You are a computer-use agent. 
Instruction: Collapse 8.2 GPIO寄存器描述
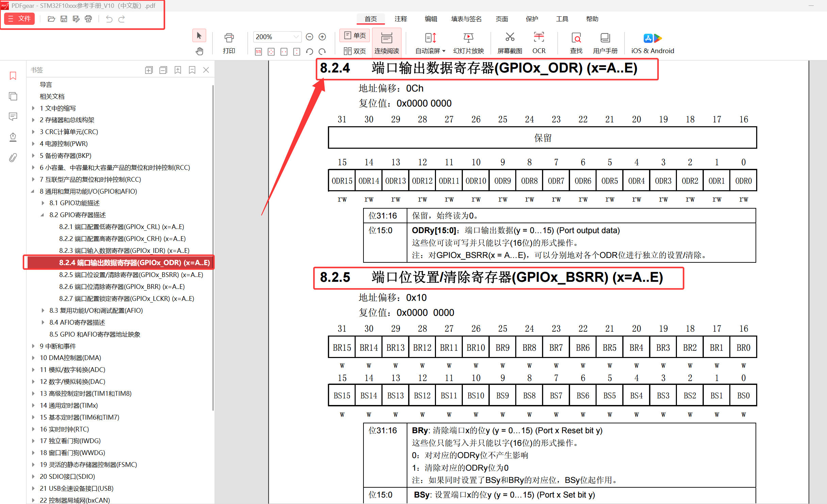tap(43, 215)
